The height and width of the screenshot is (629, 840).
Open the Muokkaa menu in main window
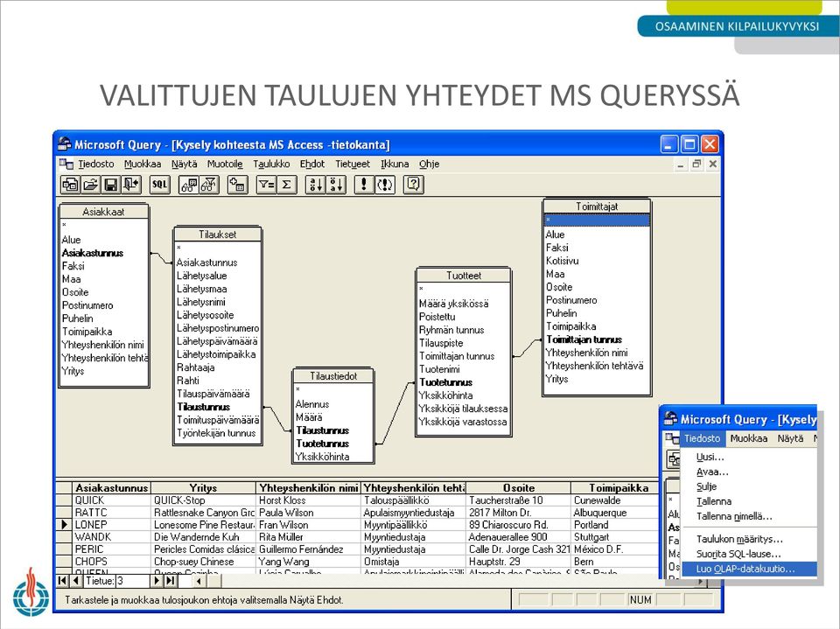[x=143, y=164]
